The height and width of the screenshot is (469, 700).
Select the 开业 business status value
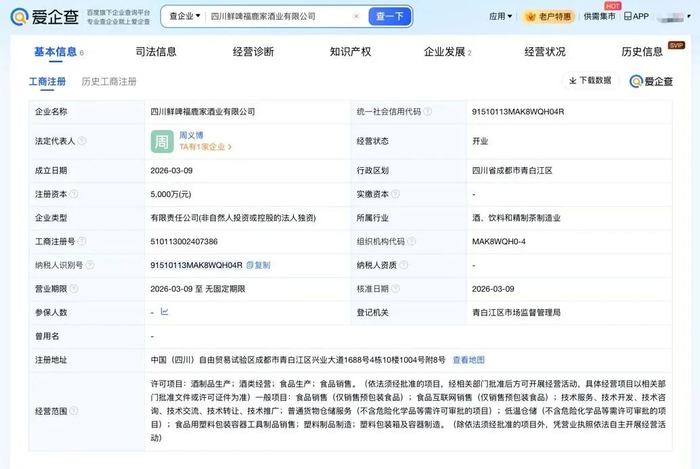point(480,141)
